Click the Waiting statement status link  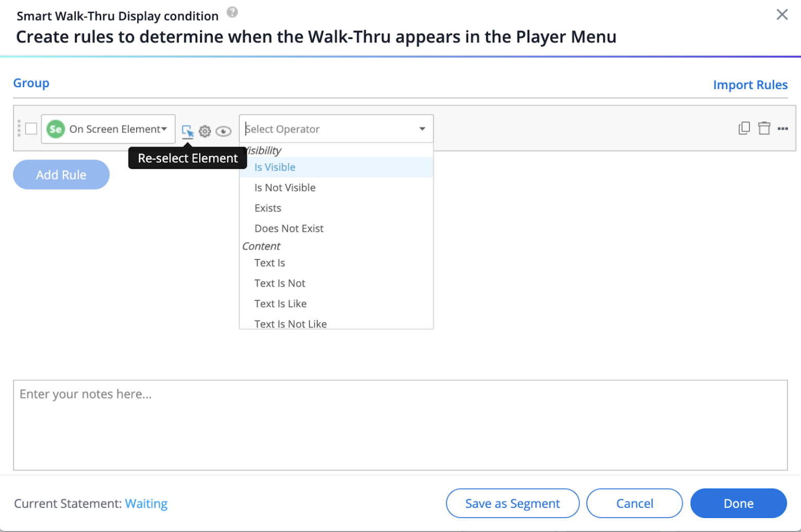[147, 503]
